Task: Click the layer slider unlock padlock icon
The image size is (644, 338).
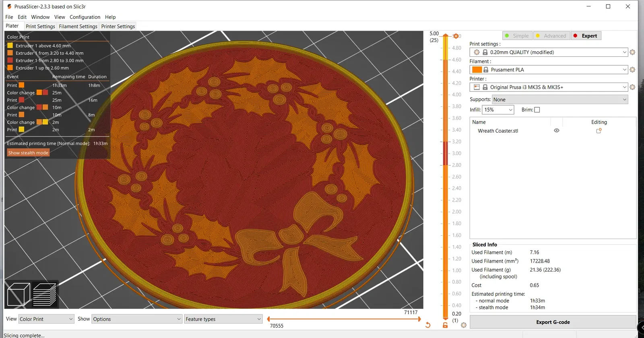Action: coord(445,325)
